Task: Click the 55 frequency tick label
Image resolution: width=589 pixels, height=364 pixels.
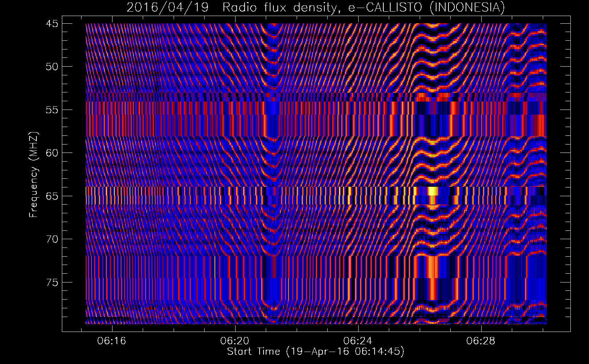Action: point(52,110)
